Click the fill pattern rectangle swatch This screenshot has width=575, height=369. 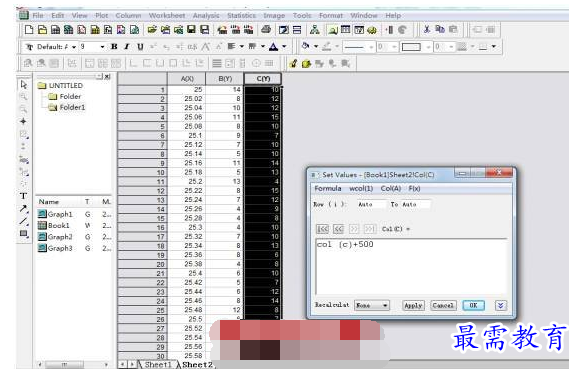411,47
